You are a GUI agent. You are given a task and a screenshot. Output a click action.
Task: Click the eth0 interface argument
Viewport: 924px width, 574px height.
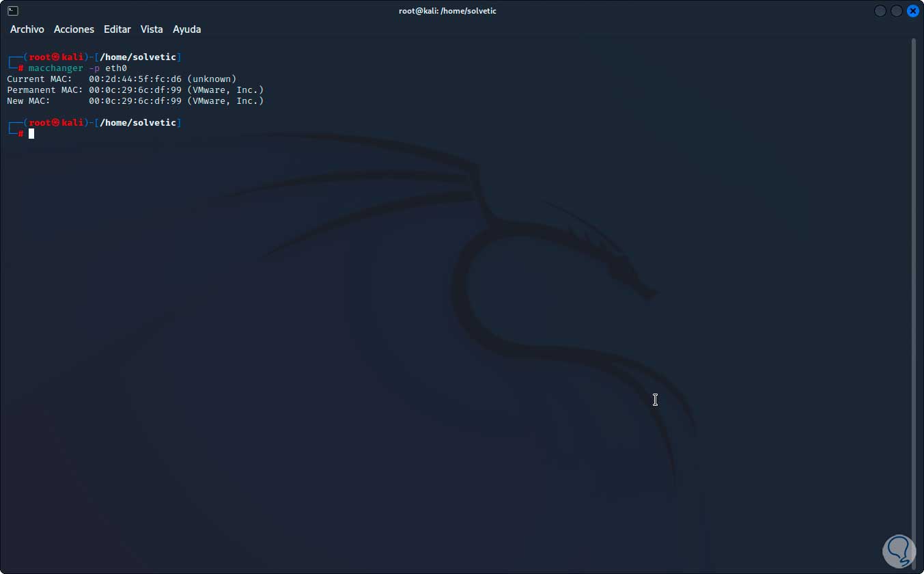tap(116, 68)
